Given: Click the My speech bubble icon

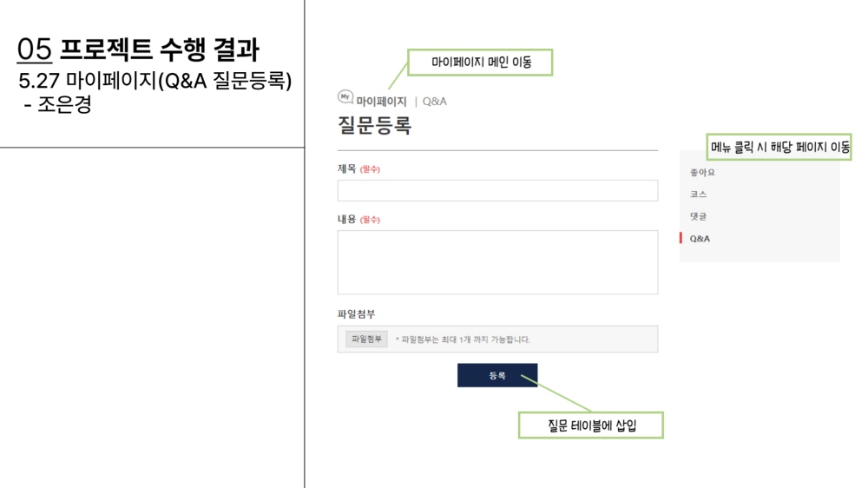Looking at the screenshot, I should click(x=345, y=97).
